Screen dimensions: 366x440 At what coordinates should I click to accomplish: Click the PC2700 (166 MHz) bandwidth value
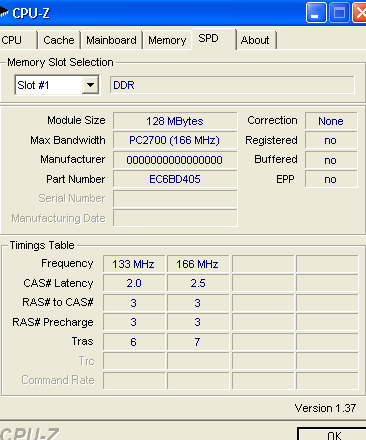coord(175,140)
